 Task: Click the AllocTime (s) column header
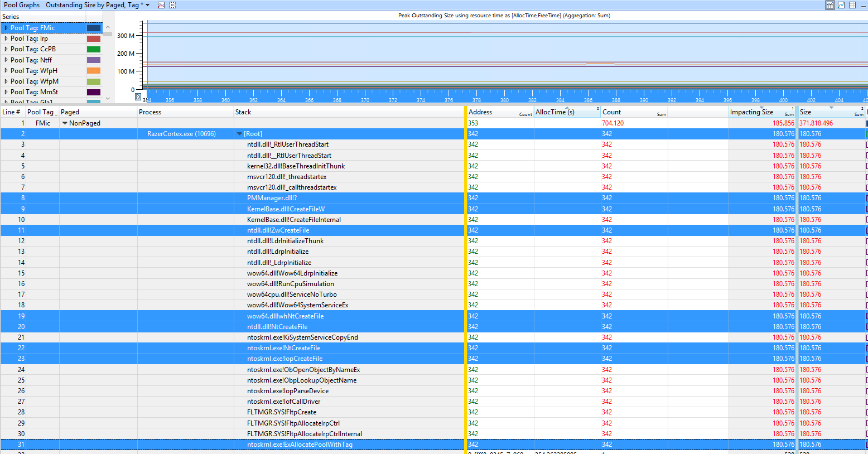pos(567,112)
